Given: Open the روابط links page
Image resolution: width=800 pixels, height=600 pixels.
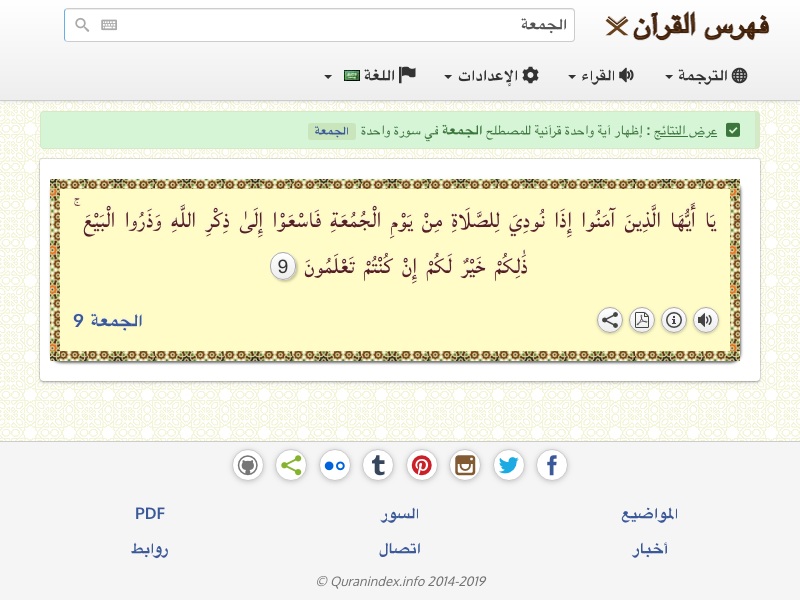Looking at the screenshot, I should [150, 549].
